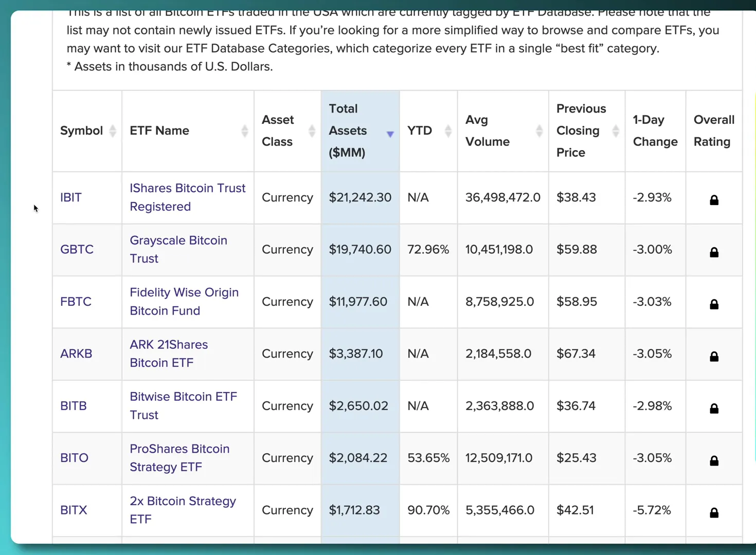Click the $36.74 closing price
The width and height of the screenshot is (756, 555).
[x=576, y=406]
